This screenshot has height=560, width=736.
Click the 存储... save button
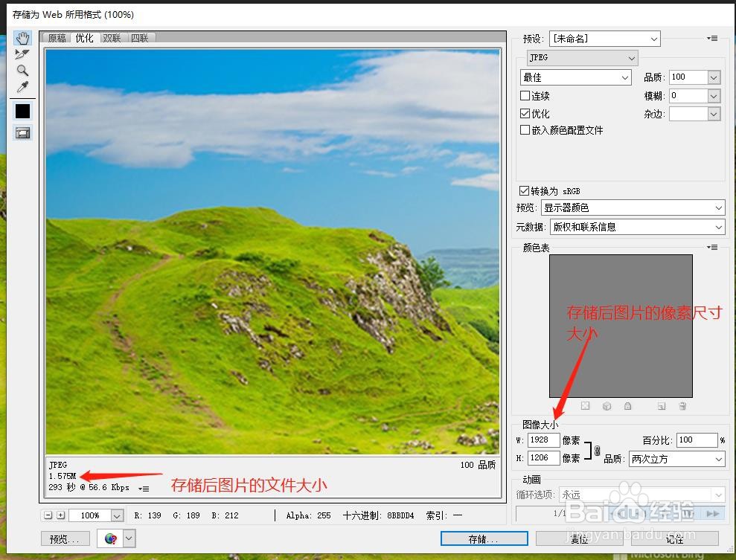[x=484, y=539]
